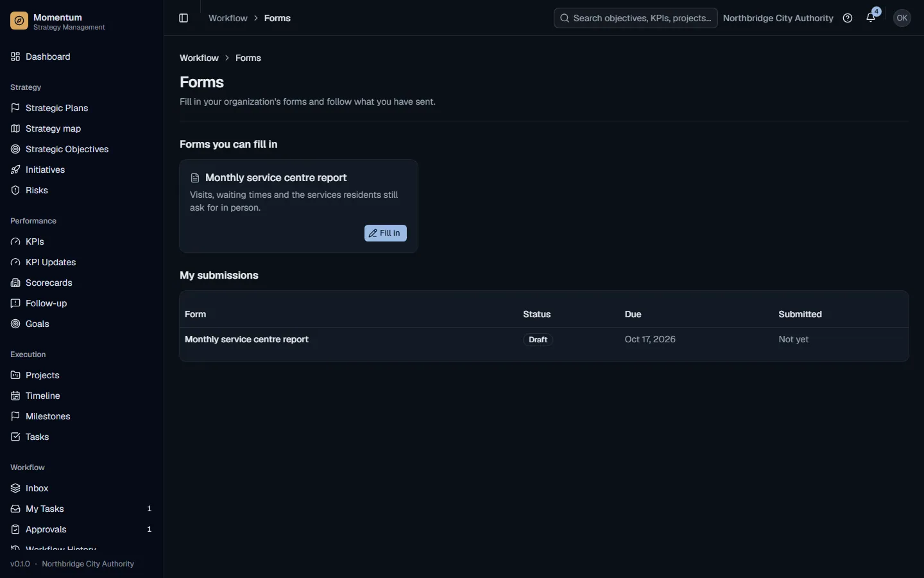Click the Status column header

coord(537,314)
